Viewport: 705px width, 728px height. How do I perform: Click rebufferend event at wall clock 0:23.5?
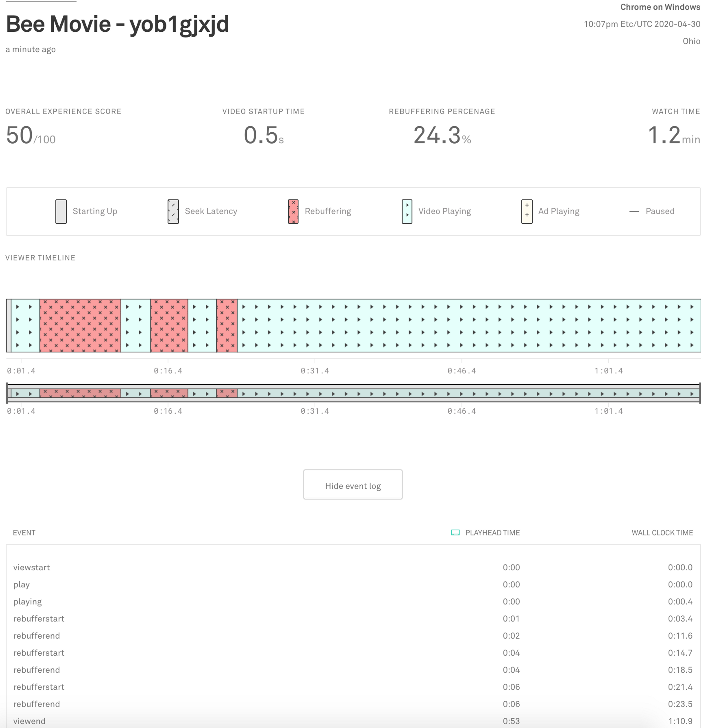[x=353, y=704]
